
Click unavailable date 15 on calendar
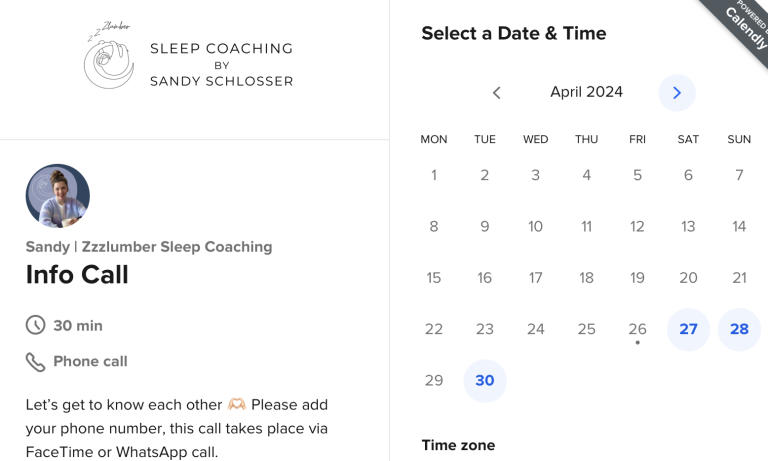(x=434, y=278)
